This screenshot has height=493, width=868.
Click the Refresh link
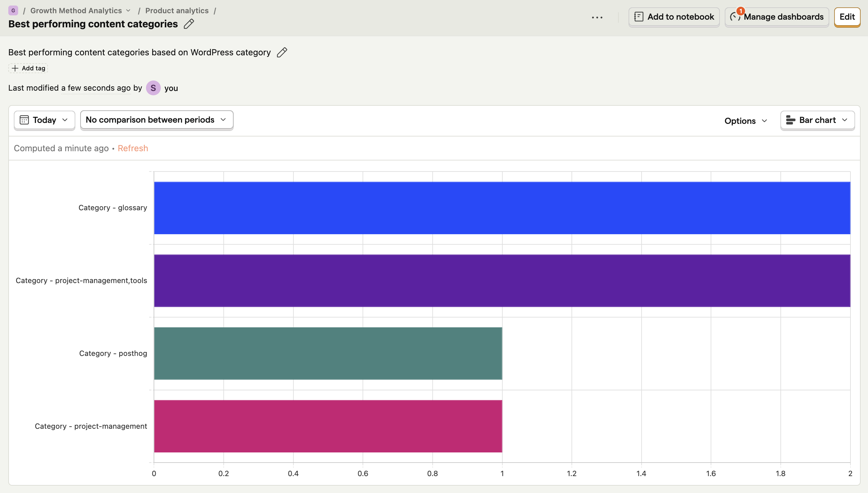(x=133, y=148)
